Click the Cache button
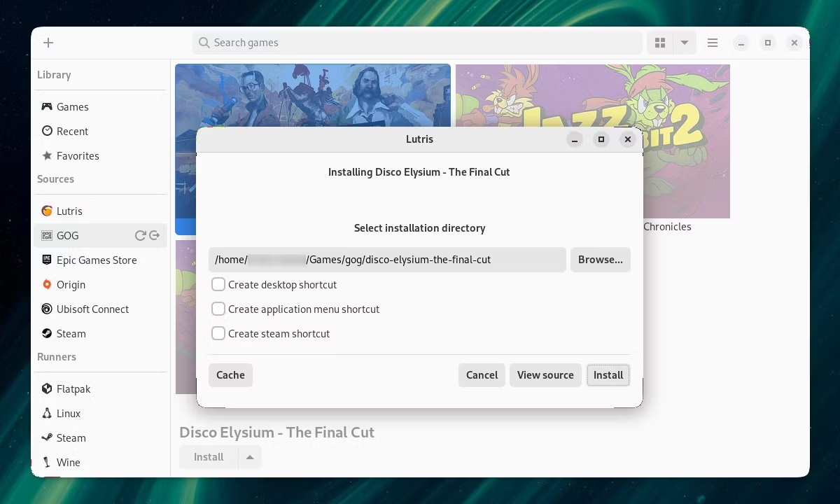 [x=230, y=375]
